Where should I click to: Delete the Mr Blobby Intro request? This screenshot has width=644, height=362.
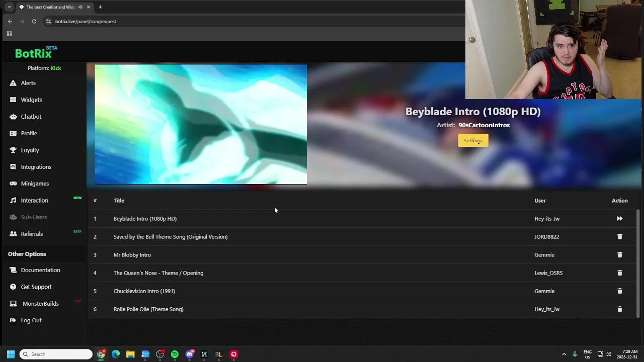619,255
